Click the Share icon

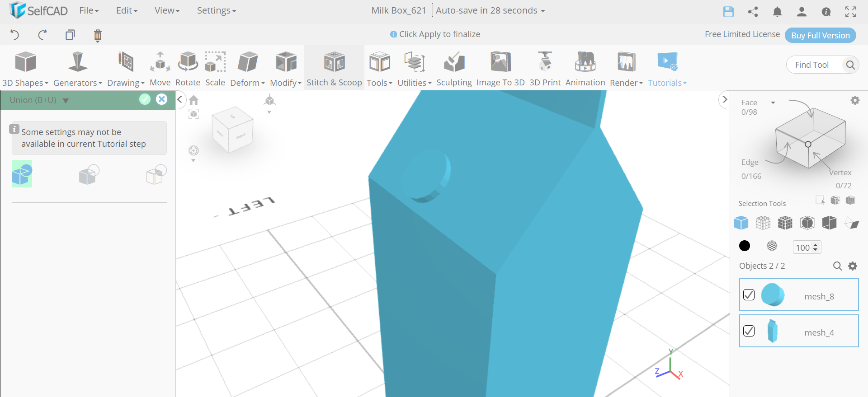[753, 12]
